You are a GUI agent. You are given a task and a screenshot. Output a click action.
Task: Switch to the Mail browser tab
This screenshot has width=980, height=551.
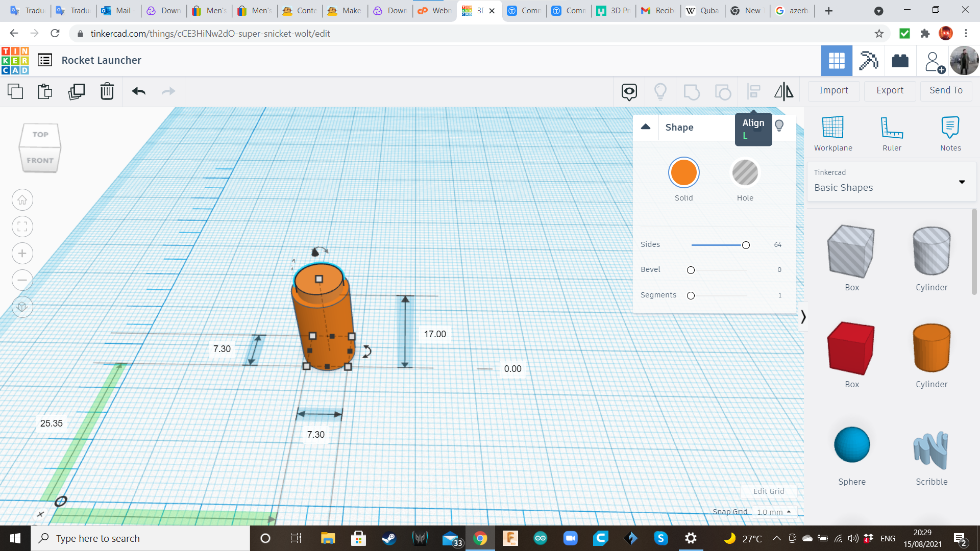pos(118,10)
